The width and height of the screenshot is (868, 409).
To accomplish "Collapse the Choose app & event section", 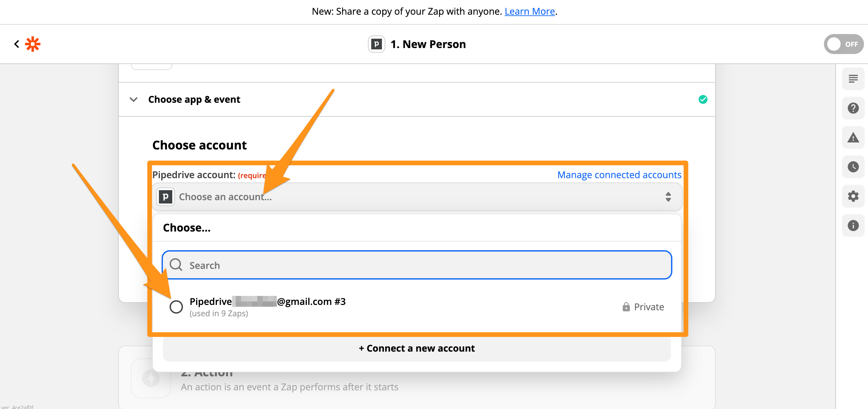I will tap(134, 100).
